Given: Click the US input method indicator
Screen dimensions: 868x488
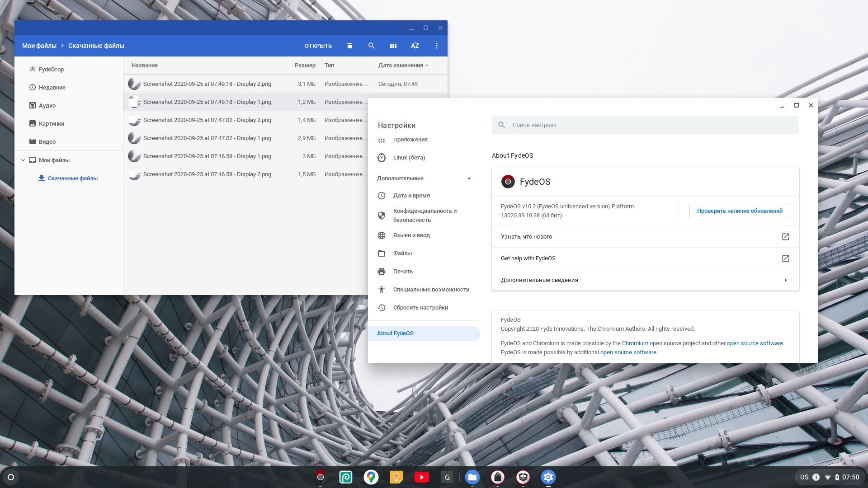Looking at the screenshot, I should point(804,477).
